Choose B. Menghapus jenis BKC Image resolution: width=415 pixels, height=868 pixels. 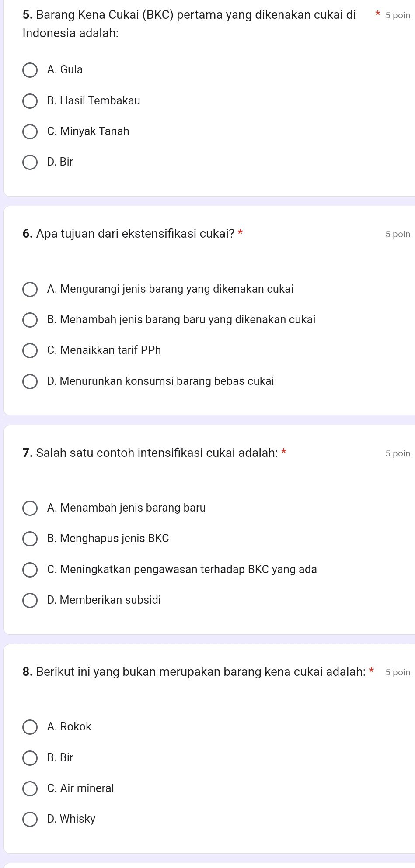(x=30, y=539)
